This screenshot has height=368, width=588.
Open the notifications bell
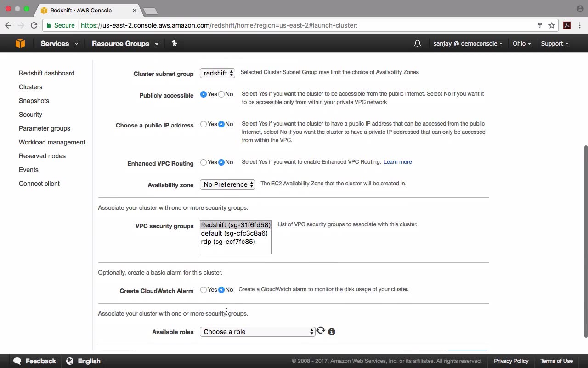click(x=417, y=44)
